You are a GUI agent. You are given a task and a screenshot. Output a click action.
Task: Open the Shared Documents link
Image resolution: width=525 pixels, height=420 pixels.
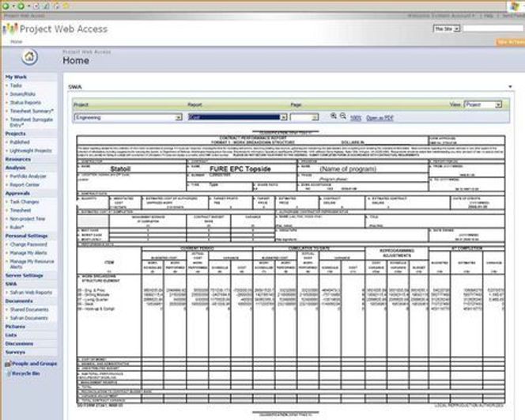(x=29, y=309)
